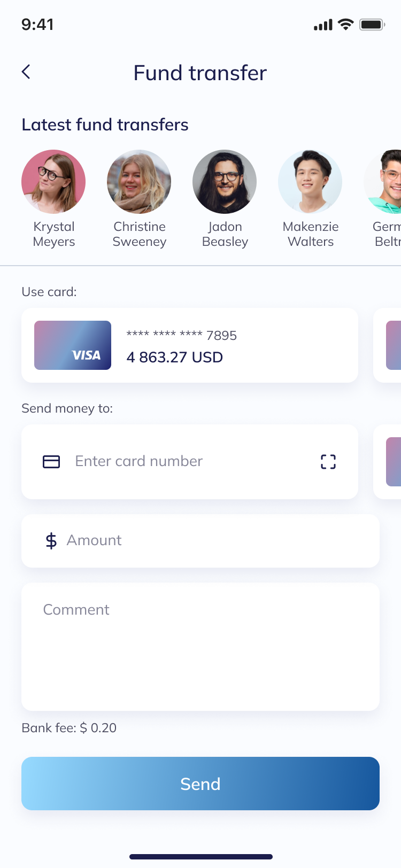Tap the dollar sign icon in Amount field
The image size is (401, 868).
[50, 540]
